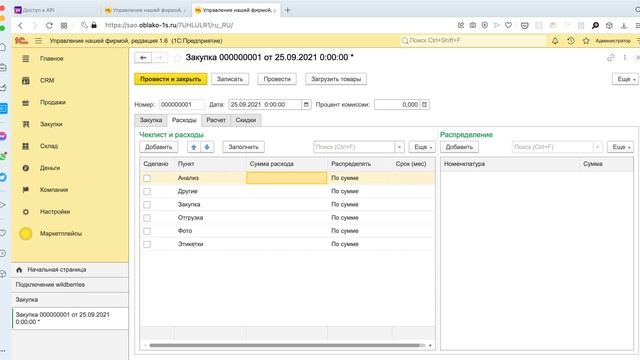
Task: Move checklist row down with arrow
Action: pyautogui.click(x=207, y=147)
